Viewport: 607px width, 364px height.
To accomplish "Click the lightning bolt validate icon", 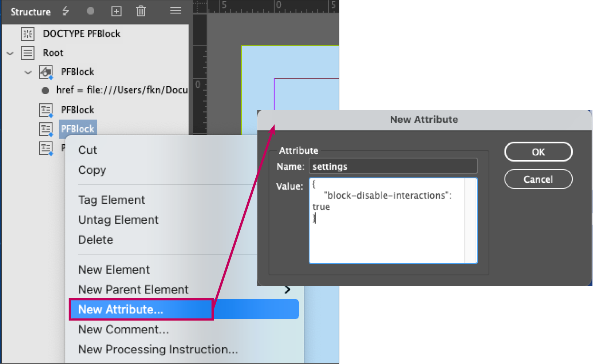I will click(x=66, y=11).
